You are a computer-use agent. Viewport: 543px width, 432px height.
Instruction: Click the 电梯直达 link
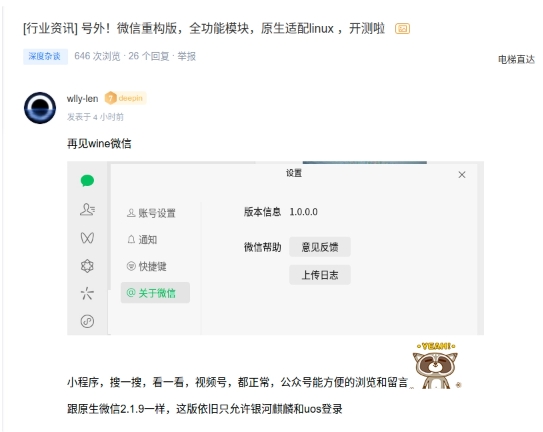[x=516, y=60]
